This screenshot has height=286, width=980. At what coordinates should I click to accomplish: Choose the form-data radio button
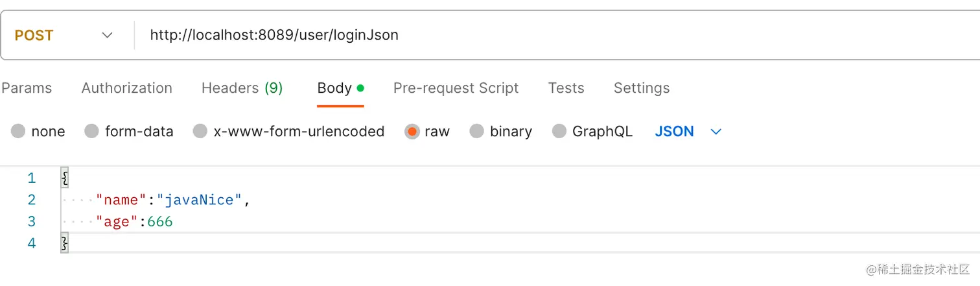(92, 132)
